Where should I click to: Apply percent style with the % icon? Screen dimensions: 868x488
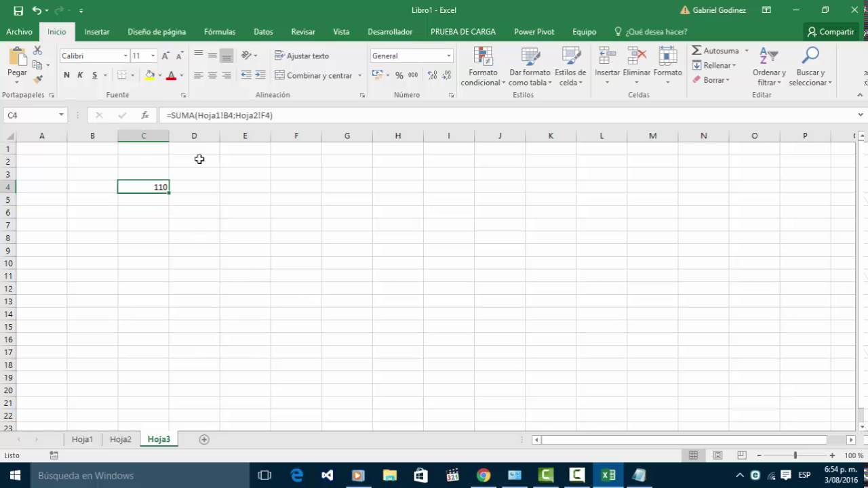click(x=399, y=75)
